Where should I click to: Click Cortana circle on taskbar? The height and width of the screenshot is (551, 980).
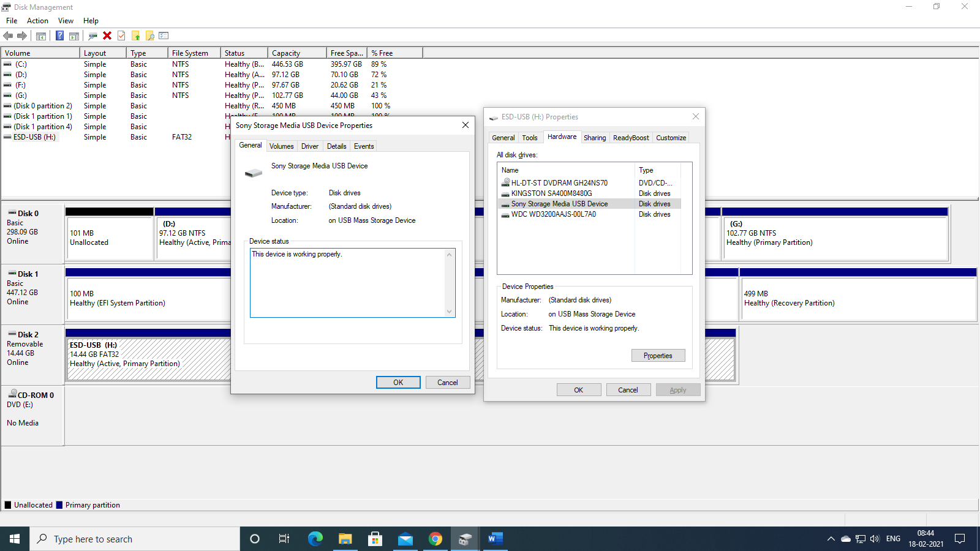click(255, 539)
